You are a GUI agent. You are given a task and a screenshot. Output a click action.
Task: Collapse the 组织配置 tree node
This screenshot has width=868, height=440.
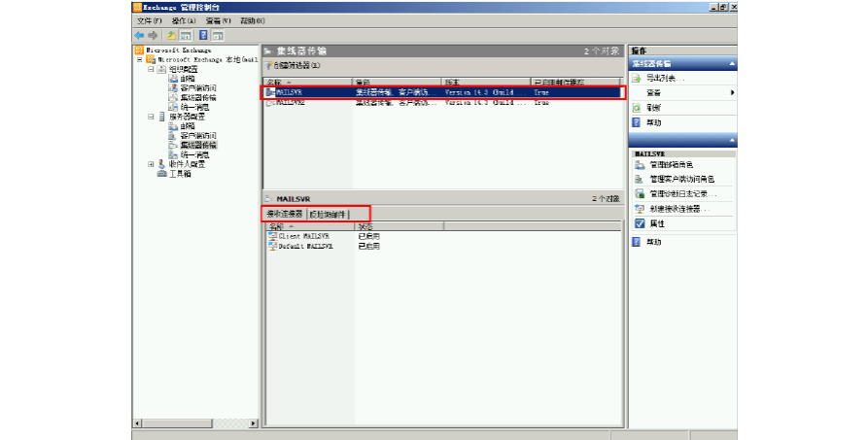pos(151,69)
